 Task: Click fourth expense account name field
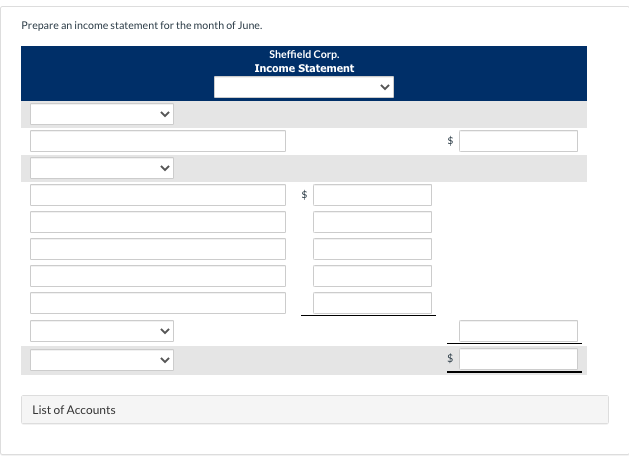pyautogui.click(x=158, y=276)
